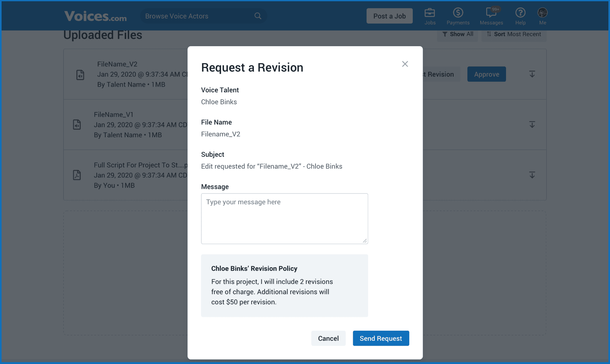Open Messages with the 99+ badge

491,13
